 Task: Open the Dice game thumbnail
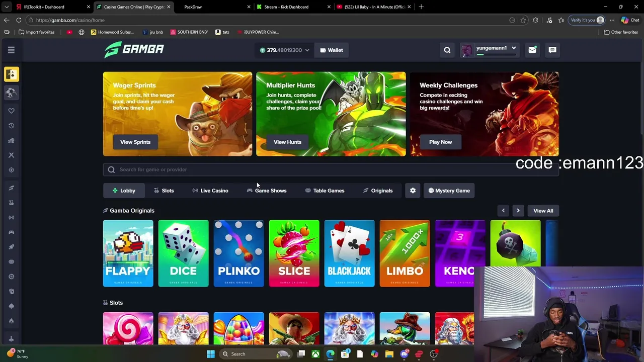pos(183,253)
